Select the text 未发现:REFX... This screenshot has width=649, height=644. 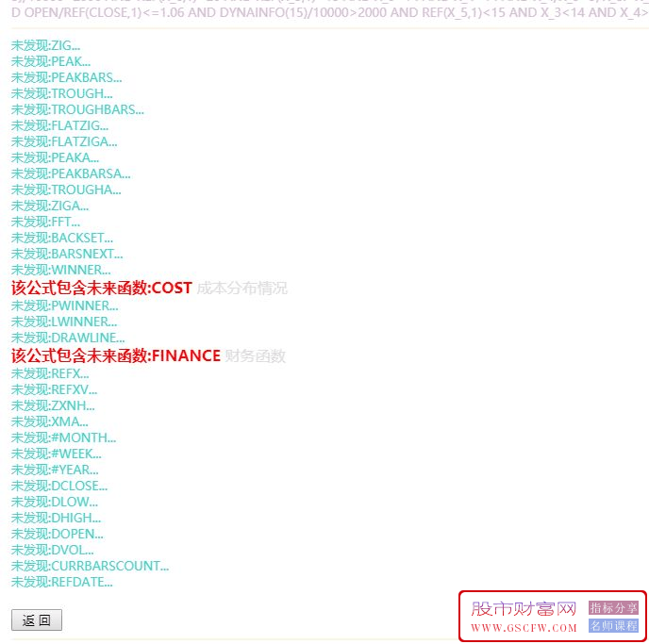pyautogui.click(x=50, y=374)
